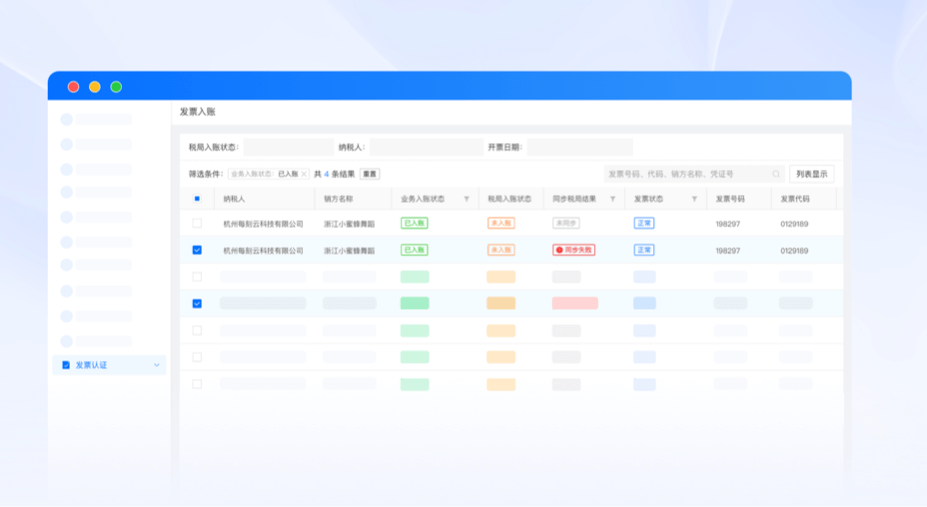Click the gray 未同步 status tag

click(565, 223)
